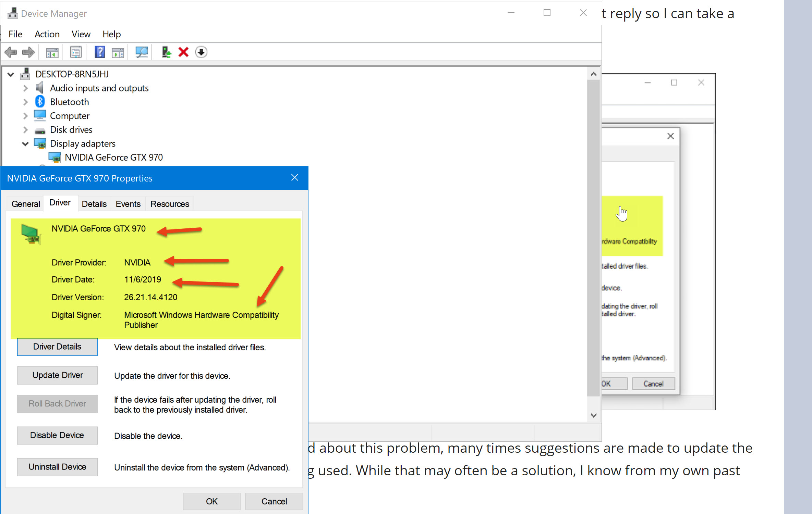Click the scroll-up arrow in Device Manager

coord(594,74)
